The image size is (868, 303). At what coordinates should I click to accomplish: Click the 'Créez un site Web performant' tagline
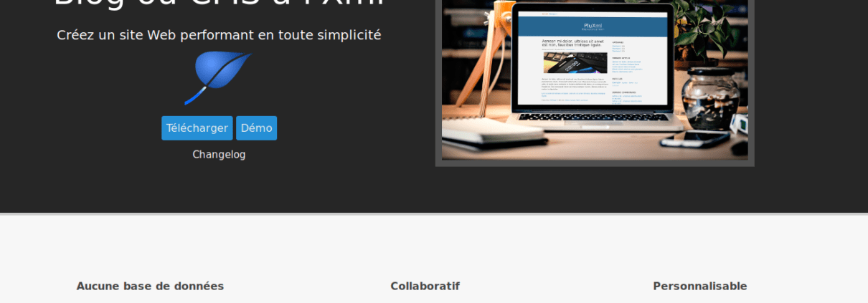coord(219,35)
